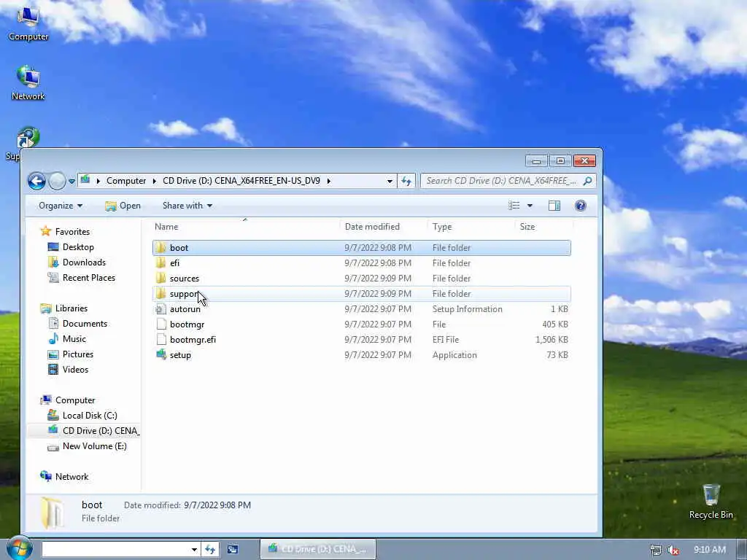Select the autorun setup information file
The height and width of the screenshot is (560, 747).
click(362, 309)
